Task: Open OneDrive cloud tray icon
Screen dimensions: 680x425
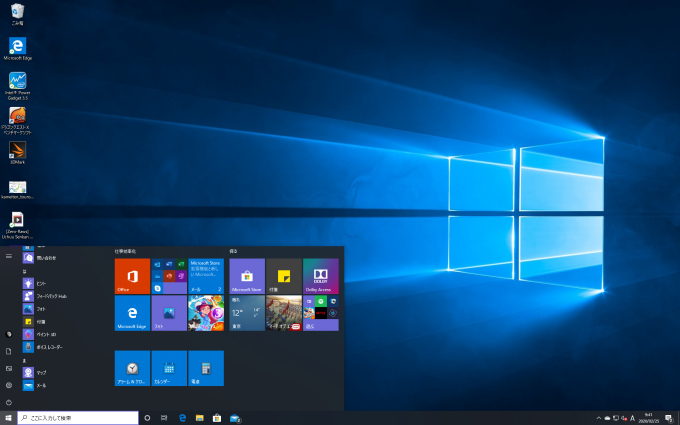Action: coord(607,418)
